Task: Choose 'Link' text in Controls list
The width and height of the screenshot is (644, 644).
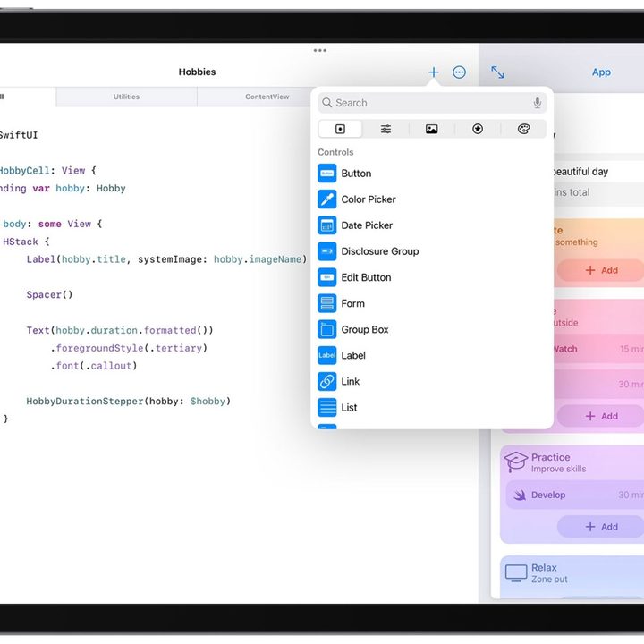Action: point(351,381)
